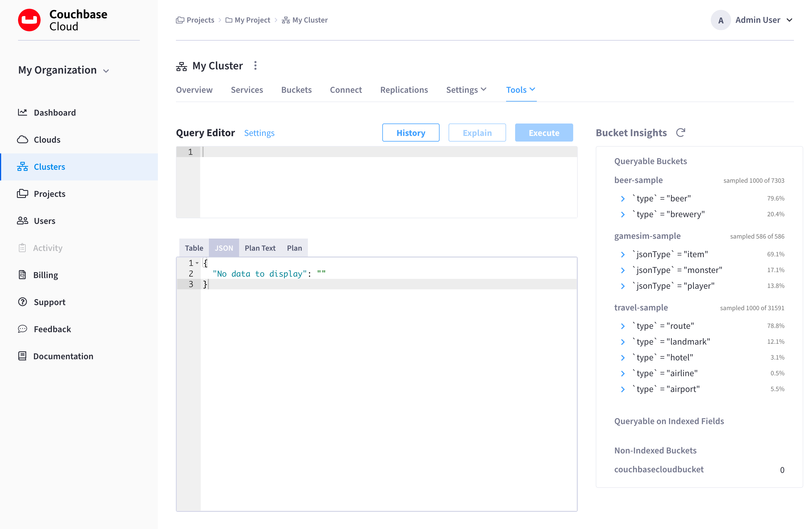Viewport: 812px width, 529px height.
Task: Refresh Bucket Insights with the reload icon
Action: [680, 133]
